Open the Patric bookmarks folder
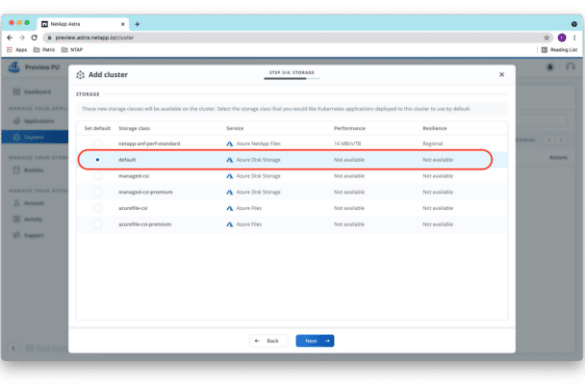 44,50
